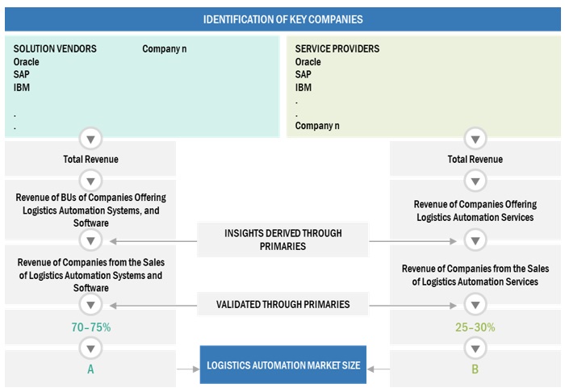Screen dimensions: 565x392
Task: Click the down-arrow circle under left Total Revenue
Action: [x=90, y=181]
